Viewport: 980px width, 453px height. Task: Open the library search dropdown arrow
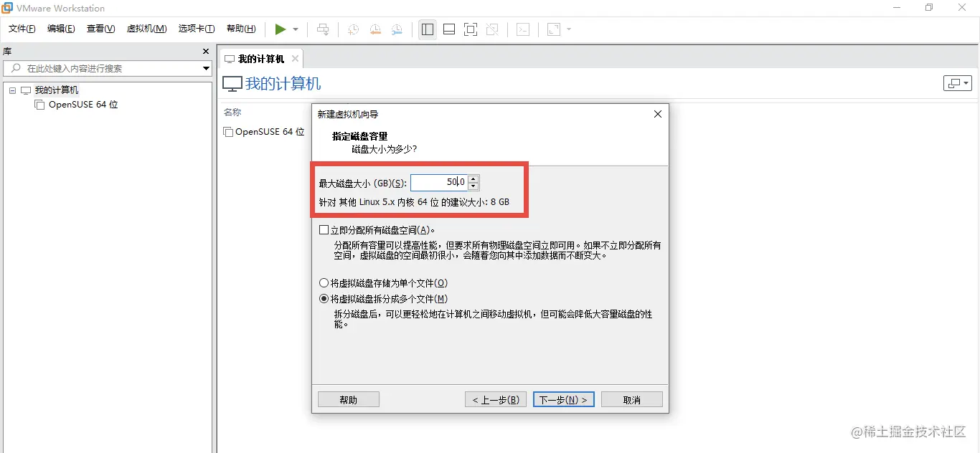coord(206,68)
